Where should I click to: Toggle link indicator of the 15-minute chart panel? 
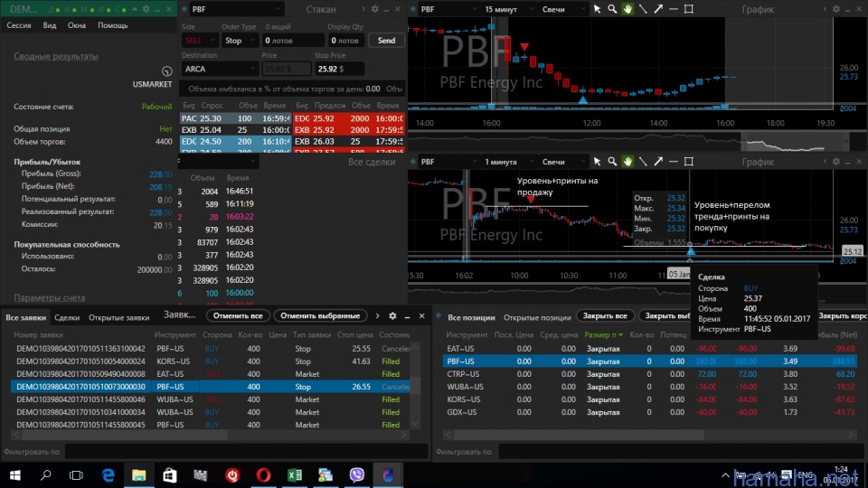(x=413, y=9)
